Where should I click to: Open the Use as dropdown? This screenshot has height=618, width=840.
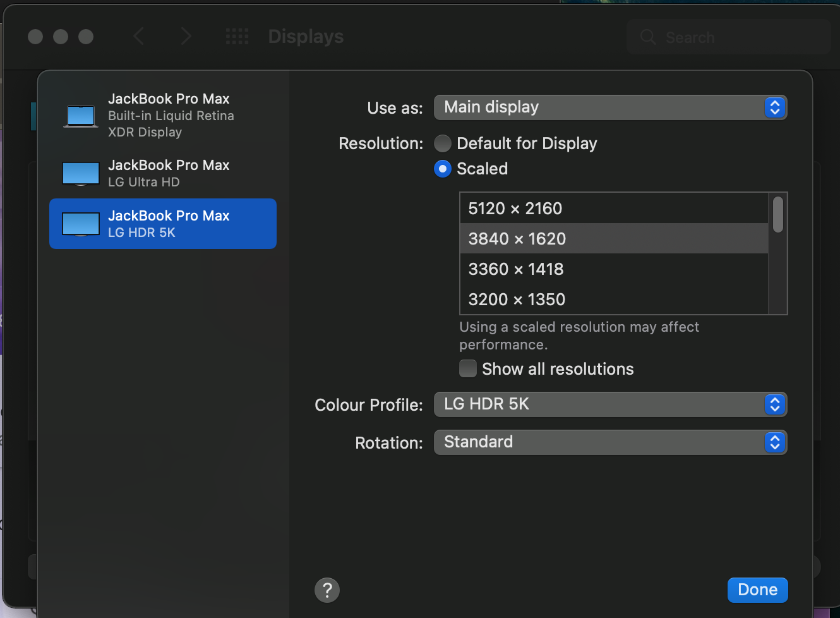610,107
